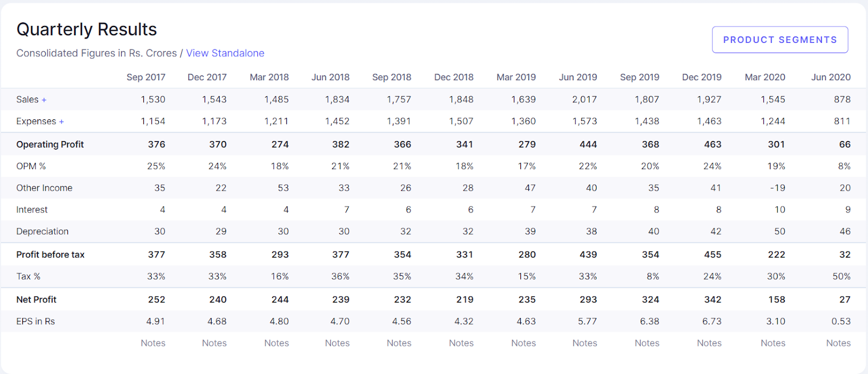
Task: Open Notes for Mar 2019
Action: coord(524,343)
